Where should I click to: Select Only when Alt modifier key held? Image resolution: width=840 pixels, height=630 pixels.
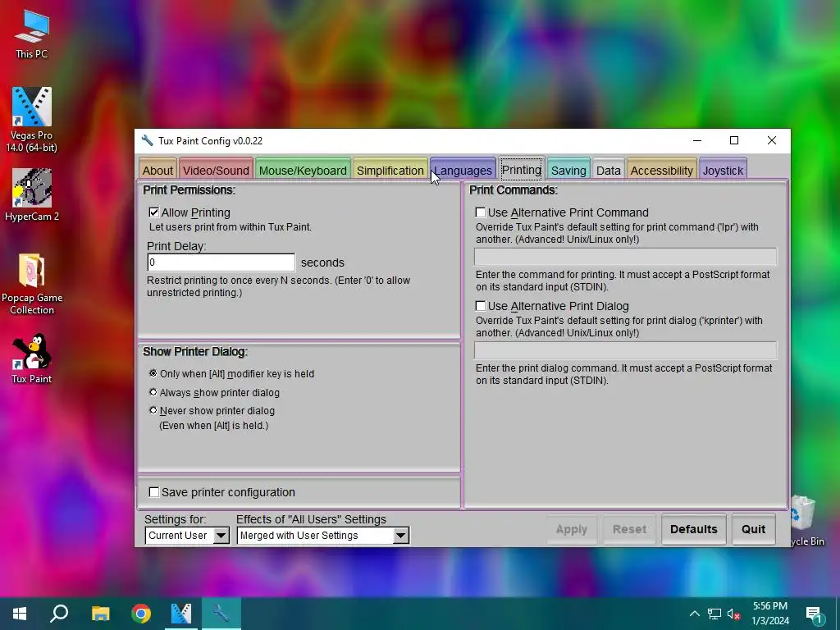point(153,373)
